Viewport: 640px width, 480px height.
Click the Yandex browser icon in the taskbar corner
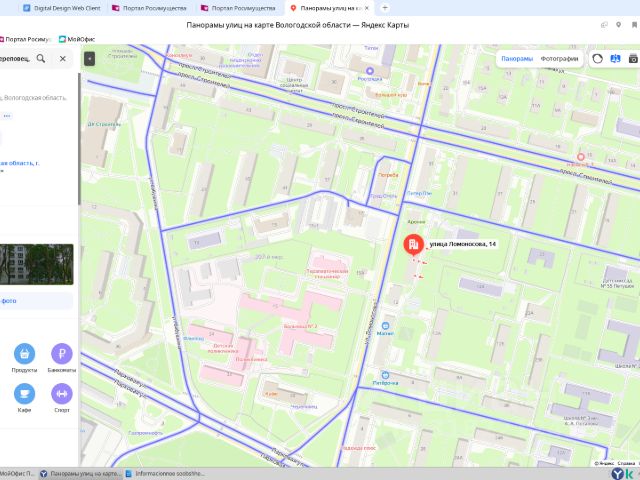point(618,473)
